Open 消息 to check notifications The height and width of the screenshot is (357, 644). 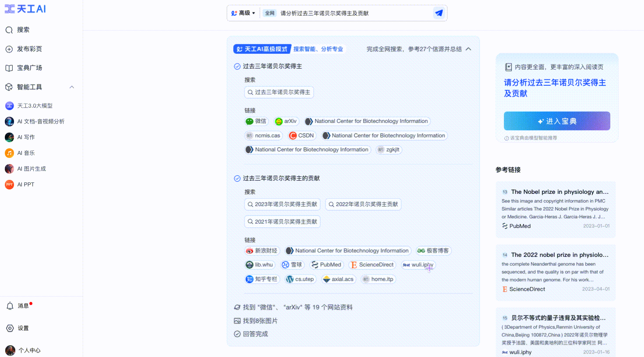click(x=23, y=305)
